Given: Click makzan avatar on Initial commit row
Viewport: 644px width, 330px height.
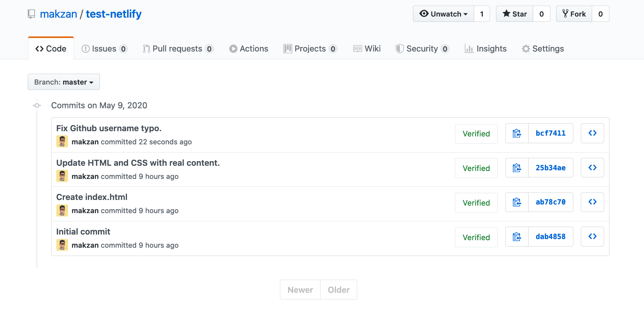Looking at the screenshot, I should coord(62,245).
